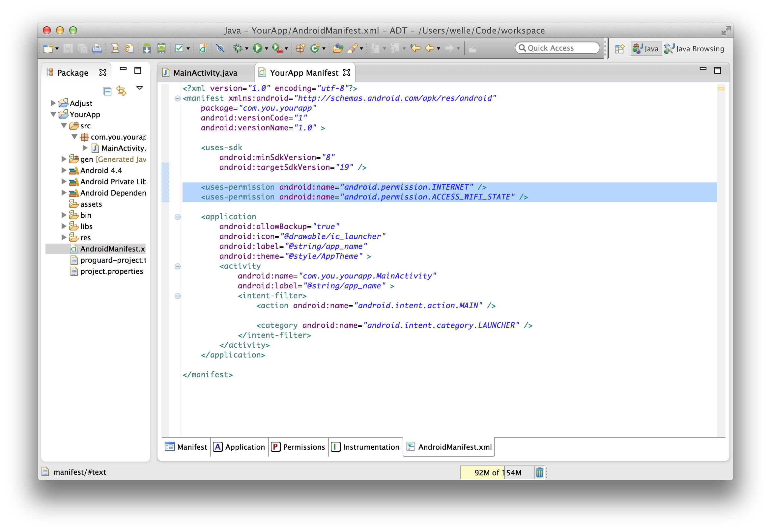This screenshot has height=532, width=771.
Task: Click the Debug bug icon
Action: tap(238, 48)
